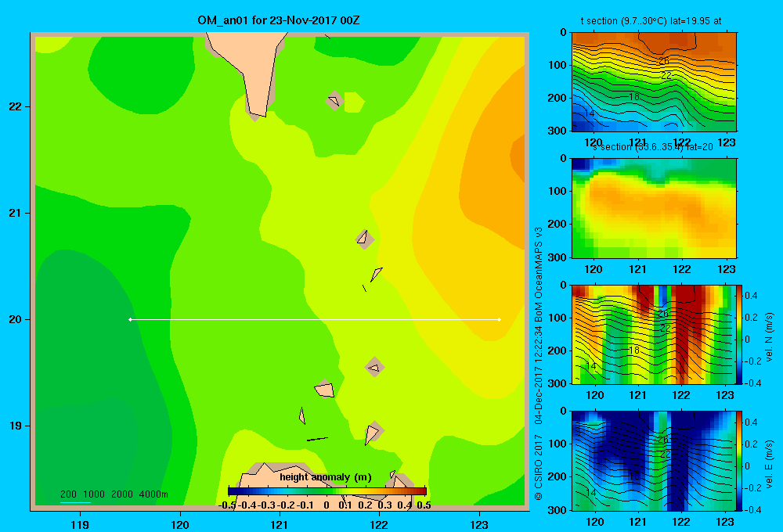Viewport: 783px width, 532px height.
Task: Click the depth legend '200 1000 2000 4000m'
Action: tap(114, 494)
